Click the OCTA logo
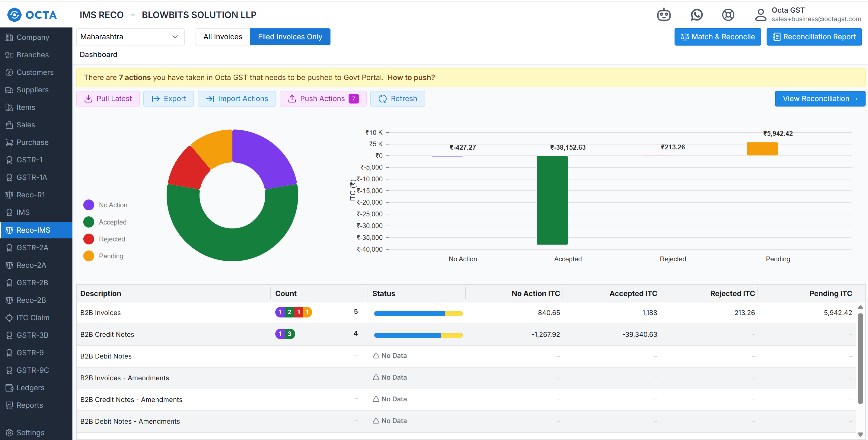This screenshot has width=868, height=440. [x=32, y=15]
